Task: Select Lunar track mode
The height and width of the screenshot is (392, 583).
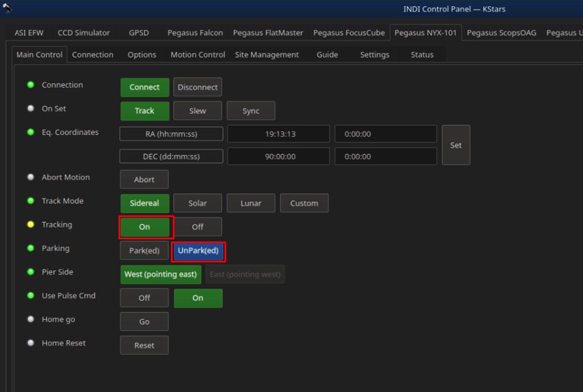Action: (251, 203)
